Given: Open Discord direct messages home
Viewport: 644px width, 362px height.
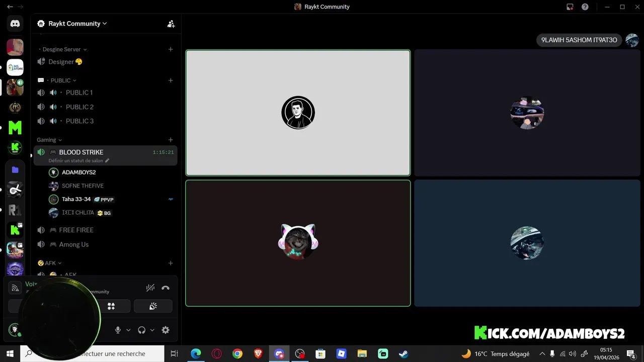Looking at the screenshot, I should [15, 24].
